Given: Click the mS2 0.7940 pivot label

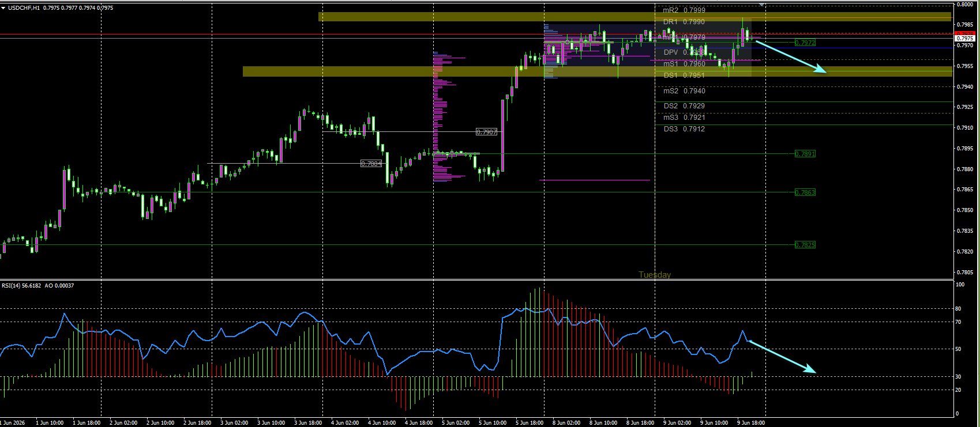Looking at the screenshot, I should [684, 90].
